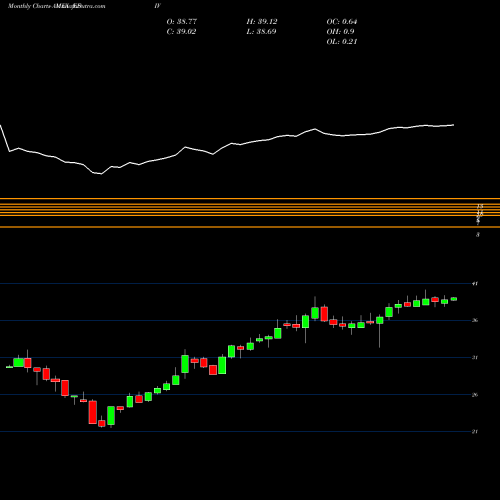Click the 21 price axis label
The height and width of the screenshot is (500, 500).
pos(475,432)
